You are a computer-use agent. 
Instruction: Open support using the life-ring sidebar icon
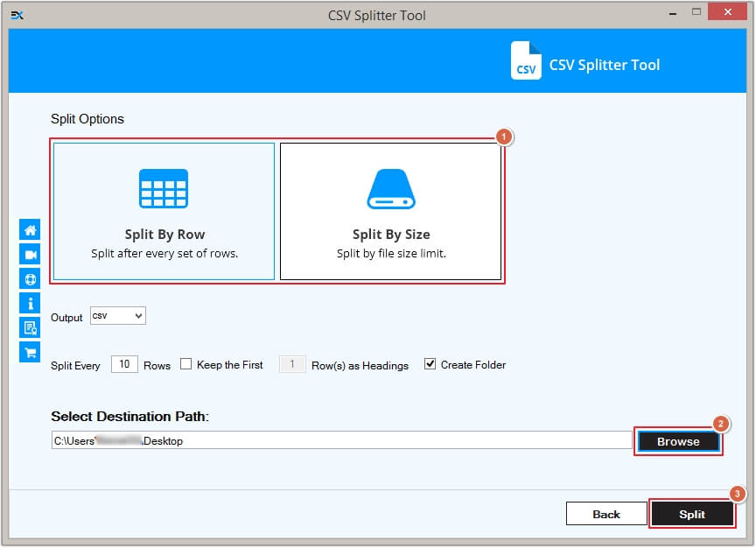(29, 278)
